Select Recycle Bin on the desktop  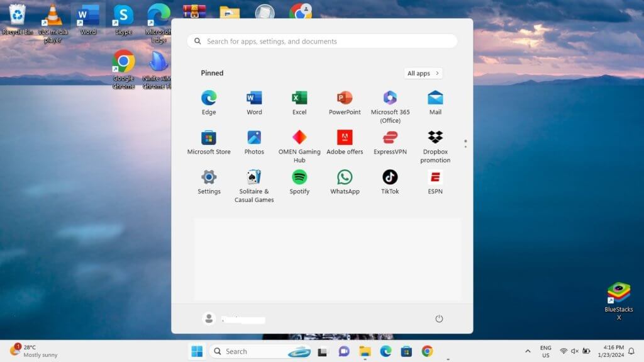pyautogui.click(x=17, y=20)
